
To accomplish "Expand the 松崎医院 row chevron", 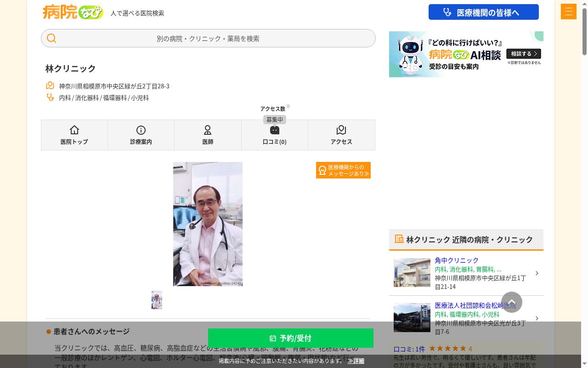I will pyautogui.click(x=537, y=318).
